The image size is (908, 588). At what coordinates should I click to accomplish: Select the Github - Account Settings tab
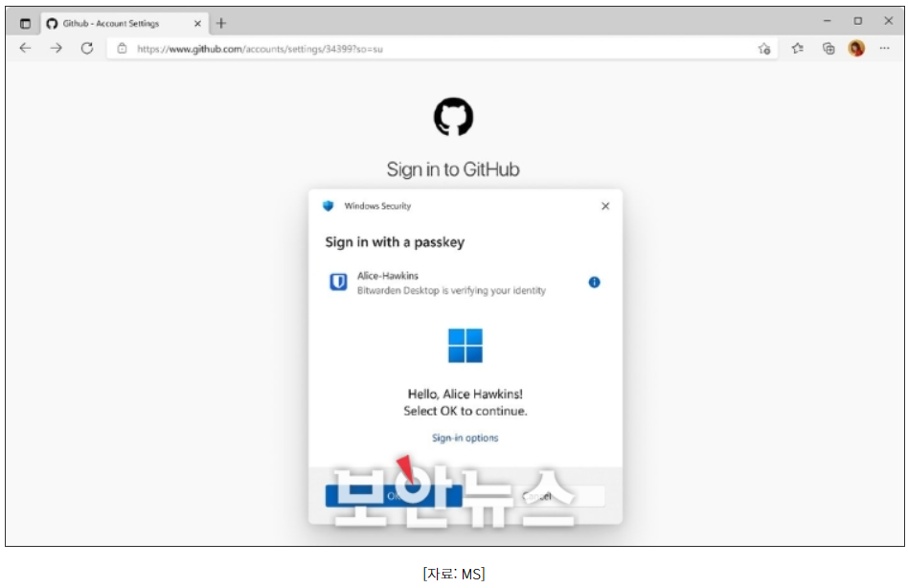pyautogui.click(x=118, y=23)
